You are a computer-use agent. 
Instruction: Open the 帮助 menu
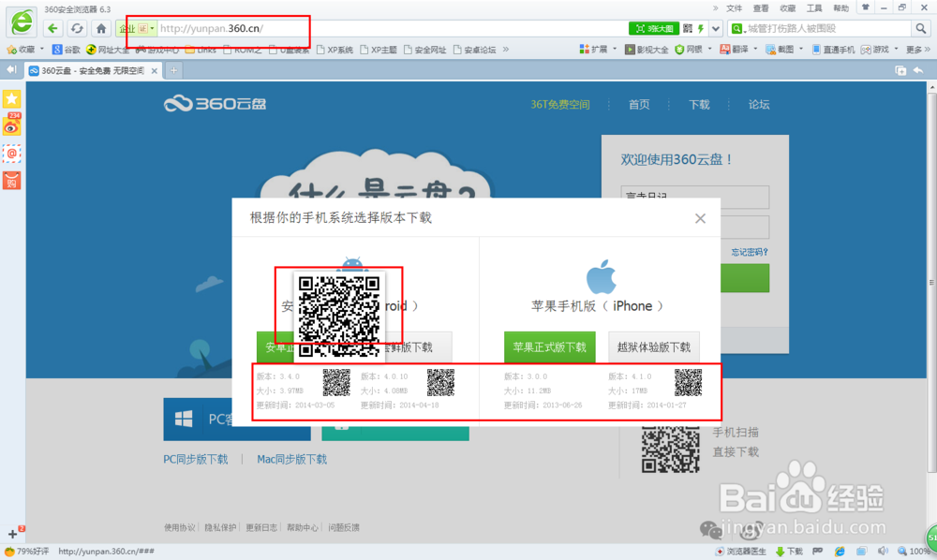840,8
